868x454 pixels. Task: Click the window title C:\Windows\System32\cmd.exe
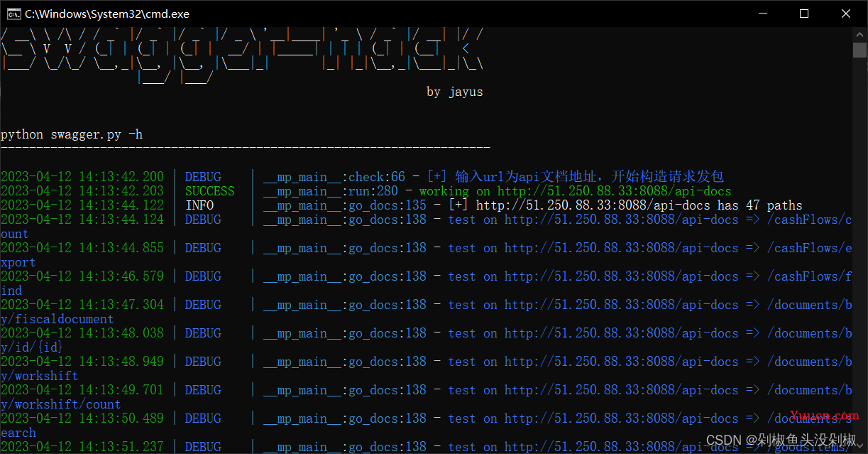pyautogui.click(x=107, y=13)
